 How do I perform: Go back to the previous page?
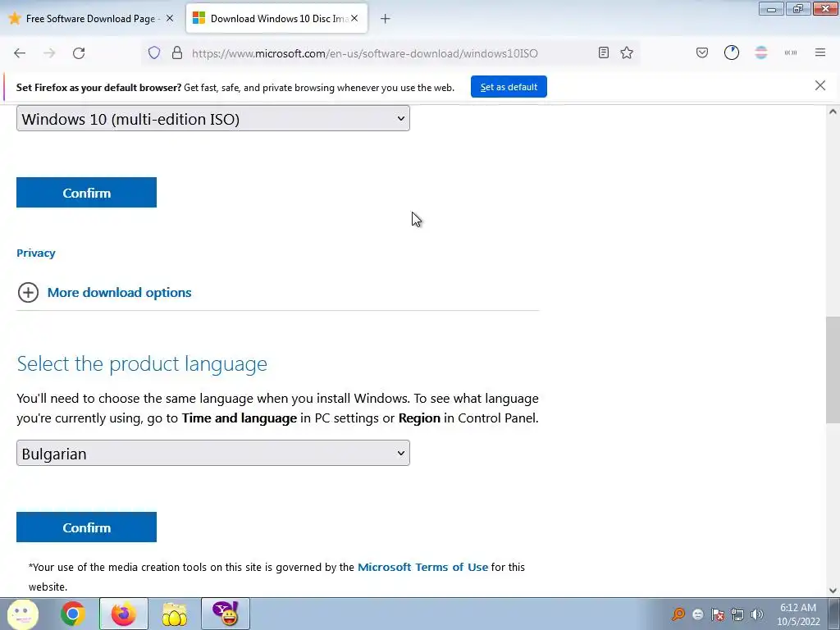click(x=20, y=53)
